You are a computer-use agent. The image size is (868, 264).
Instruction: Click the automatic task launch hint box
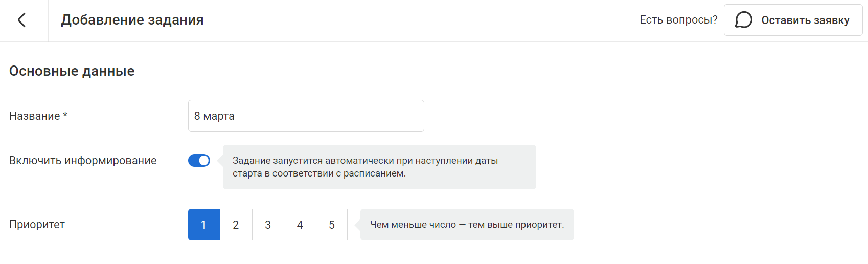click(379, 167)
